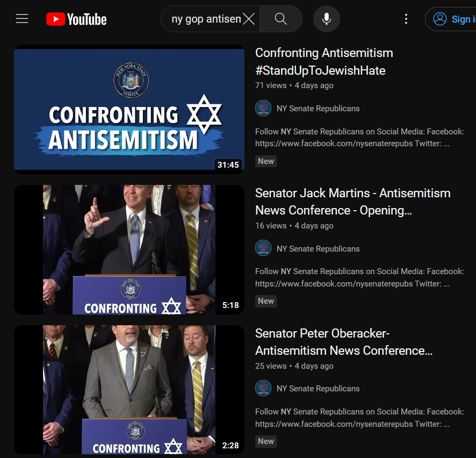
Task: Click '16 views • 4 days ago' text
Action: point(294,226)
